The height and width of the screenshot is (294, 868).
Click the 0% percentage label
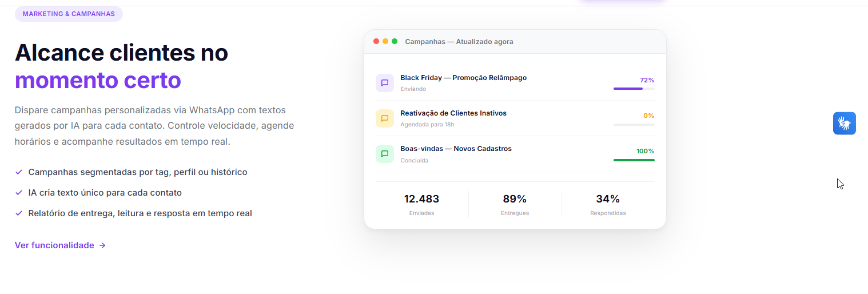point(649,116)
